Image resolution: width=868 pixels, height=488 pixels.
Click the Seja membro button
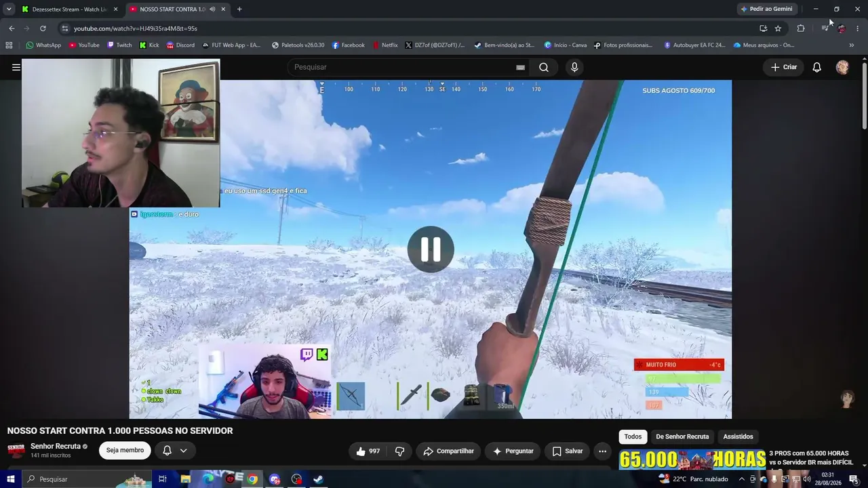click(125, 450)
